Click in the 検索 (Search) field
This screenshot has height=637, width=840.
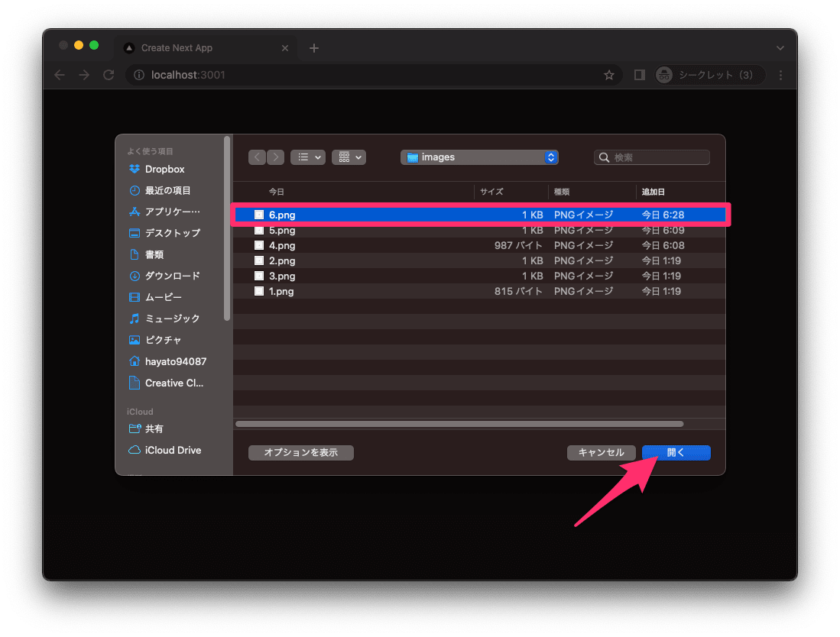pyautogui.click(x=652, y=157)
